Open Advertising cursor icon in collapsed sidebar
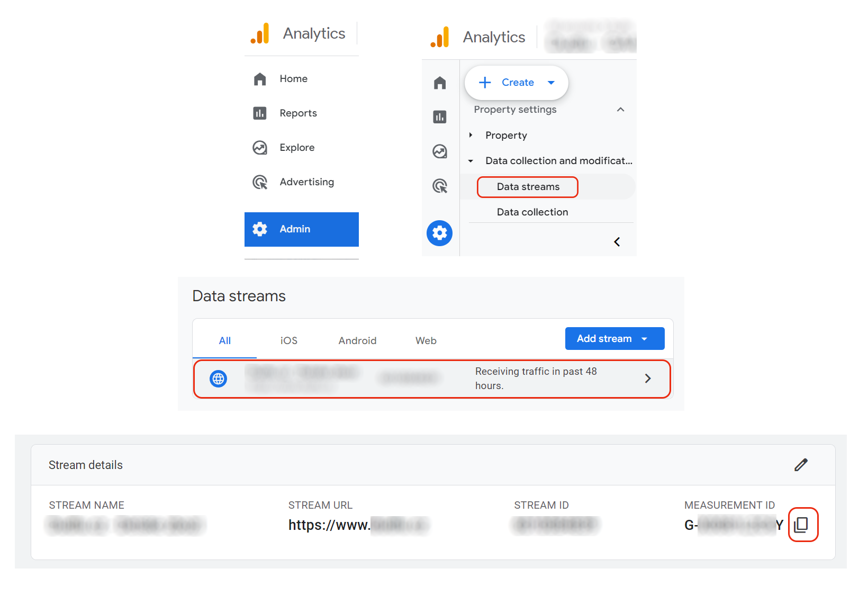Viewport: 868px width, 595px height. (439, 186)
